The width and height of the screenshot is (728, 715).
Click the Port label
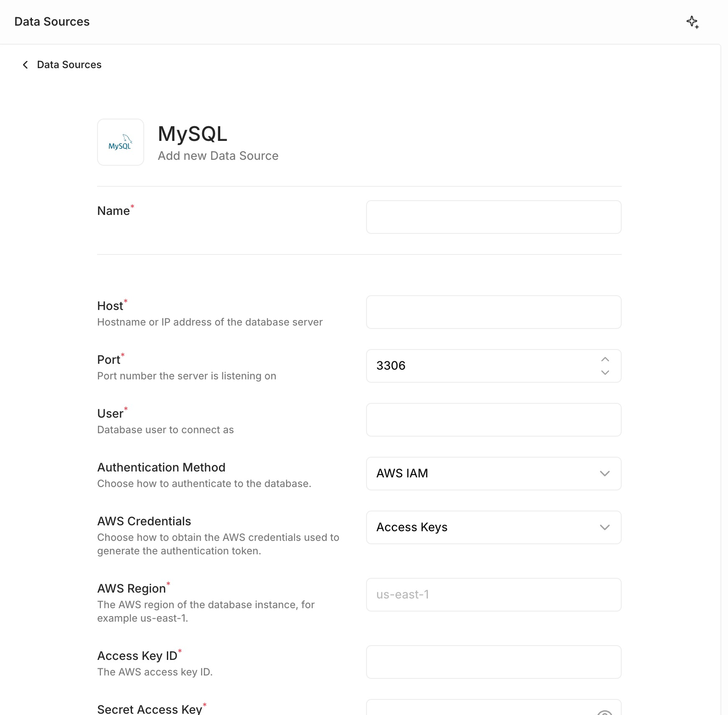tap(109, 360)
